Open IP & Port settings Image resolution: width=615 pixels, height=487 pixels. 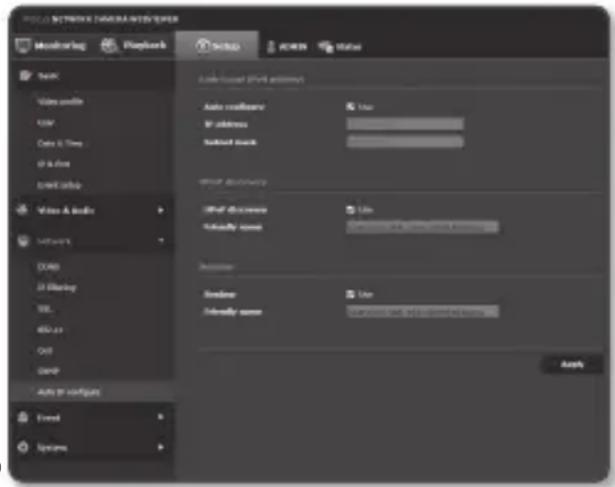tap(53, 164)
